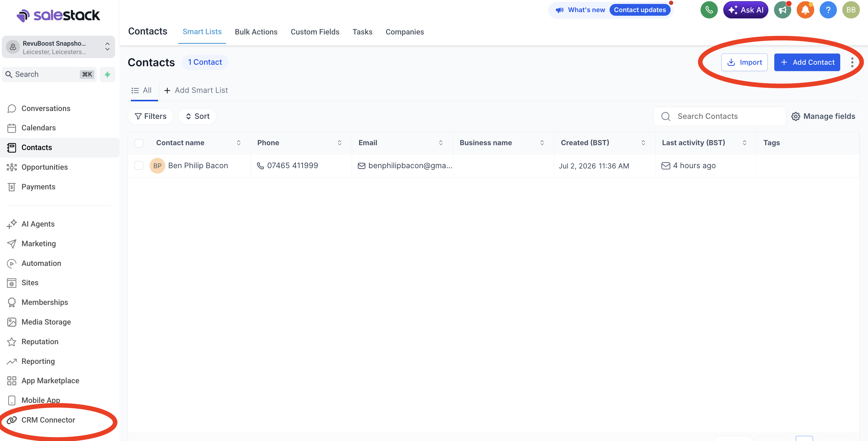Open AI Agents in the sidebar
868x441 pixels.
[38, 224]
